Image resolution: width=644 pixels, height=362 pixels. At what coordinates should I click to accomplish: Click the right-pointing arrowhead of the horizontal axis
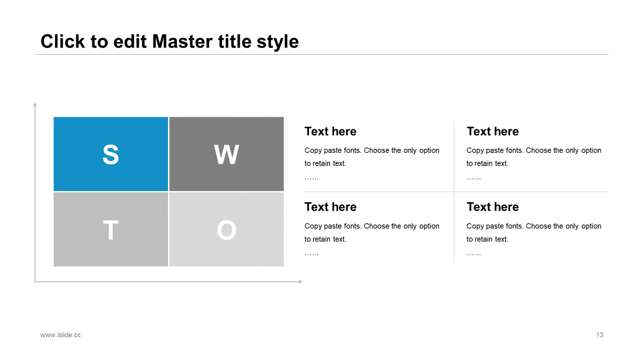pos(301,282)
